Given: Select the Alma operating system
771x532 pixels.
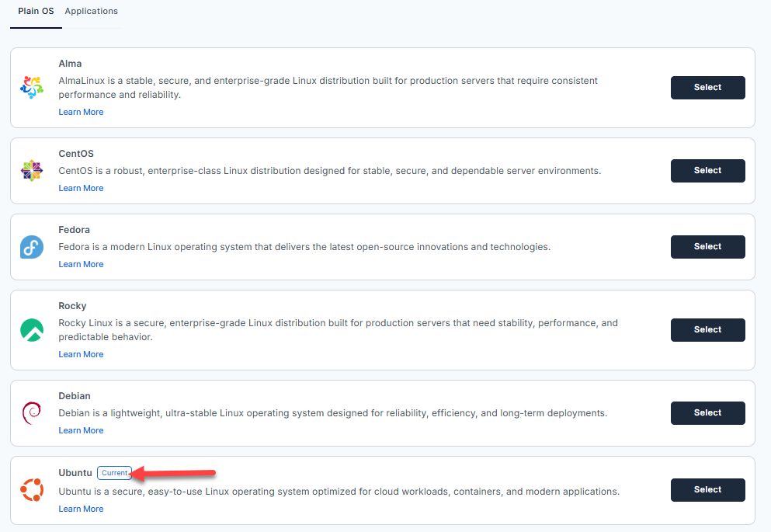Looking at the screenshot, I should [x=707, y=88].
